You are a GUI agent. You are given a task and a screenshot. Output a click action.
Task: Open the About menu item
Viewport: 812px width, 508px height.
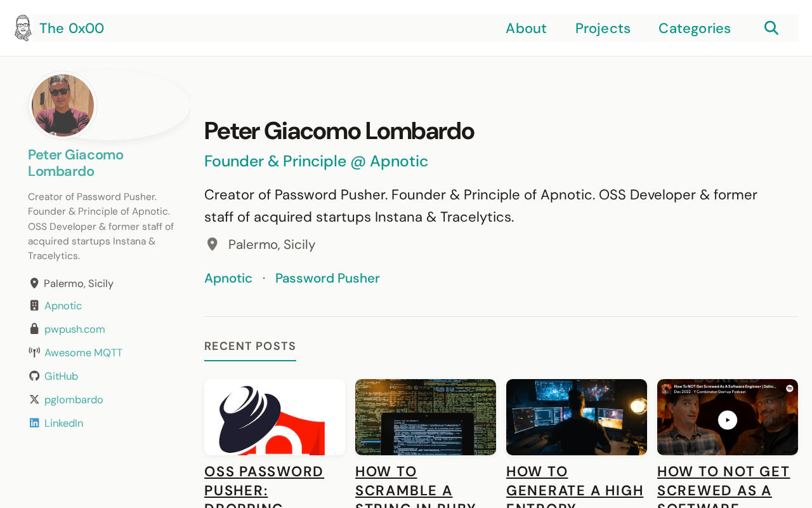526,29
